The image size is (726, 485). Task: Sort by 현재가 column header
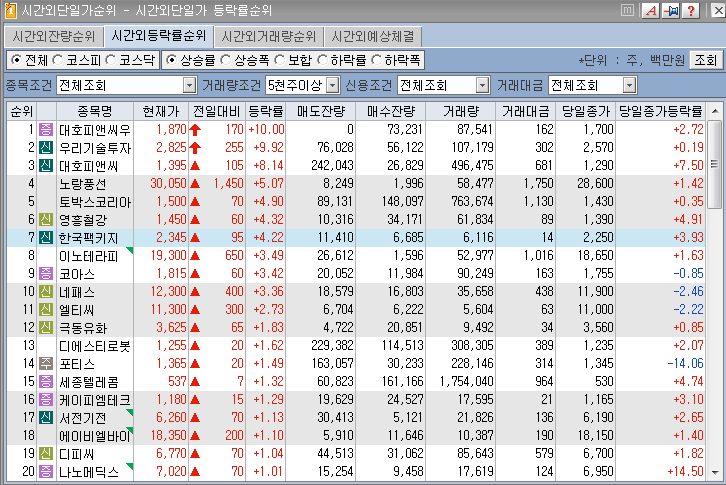(161, 111)
